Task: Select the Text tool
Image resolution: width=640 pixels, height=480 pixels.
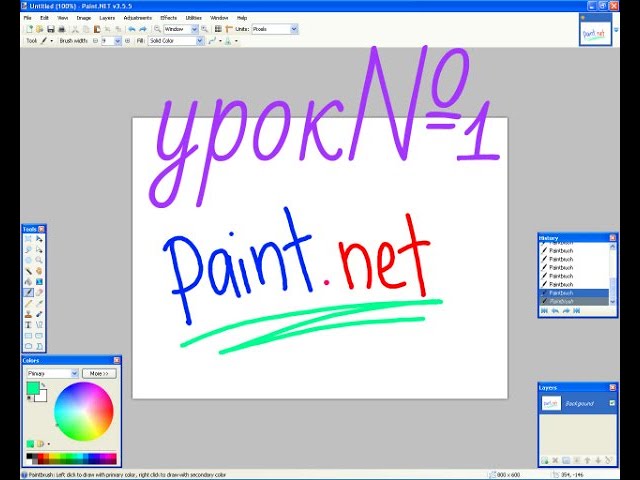Action: point(28,325)
